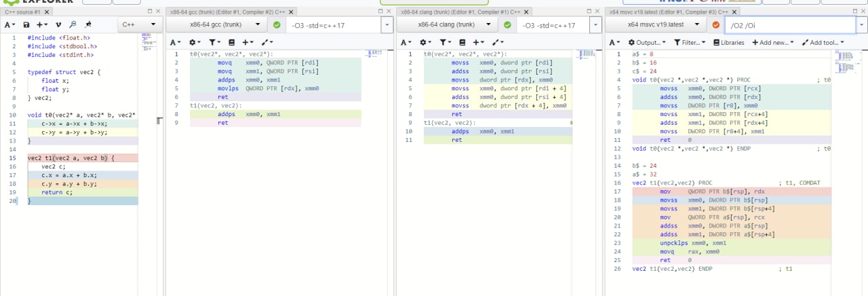Screen dimensions: 868x296
Task: Open gcc pane add tool wrench menu
Action: pyautogui.click(x=267, y=42)
